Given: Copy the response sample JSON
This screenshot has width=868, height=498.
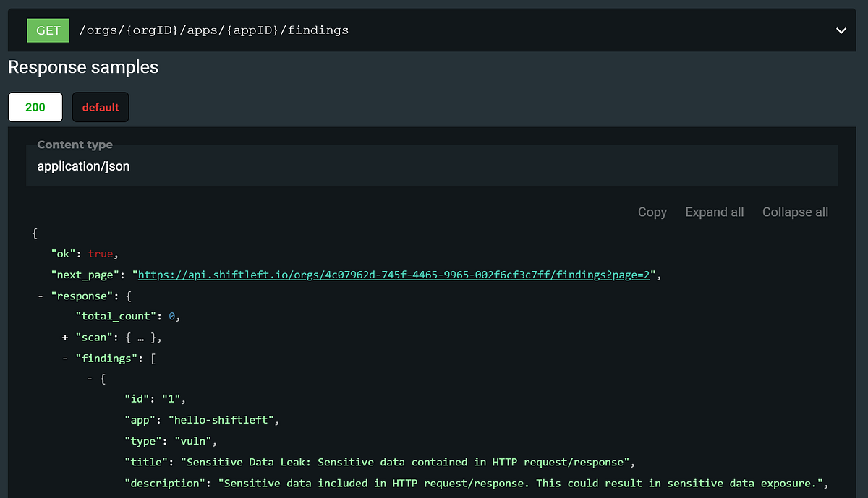Looking at the screenshot, I should (652, 212).
